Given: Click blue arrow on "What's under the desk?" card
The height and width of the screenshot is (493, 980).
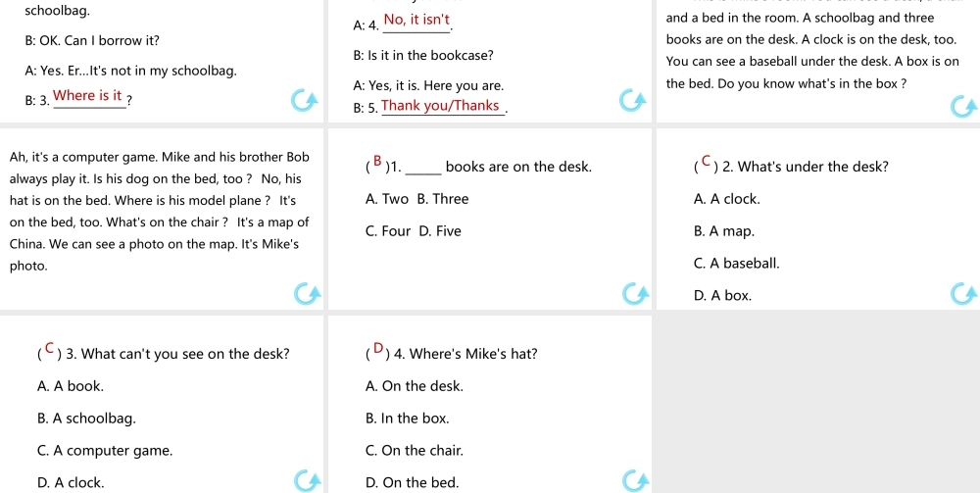Looking at the screenshot, I should 962,292.
